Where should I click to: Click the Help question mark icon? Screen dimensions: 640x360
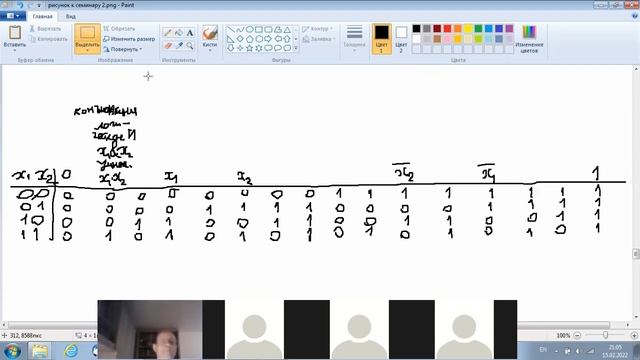tap(635, 16)
